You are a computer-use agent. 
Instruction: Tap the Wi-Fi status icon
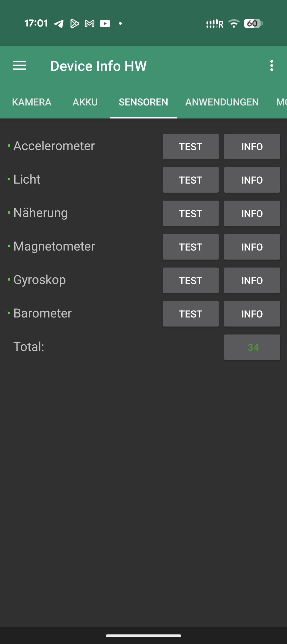[x=234, y=24]
